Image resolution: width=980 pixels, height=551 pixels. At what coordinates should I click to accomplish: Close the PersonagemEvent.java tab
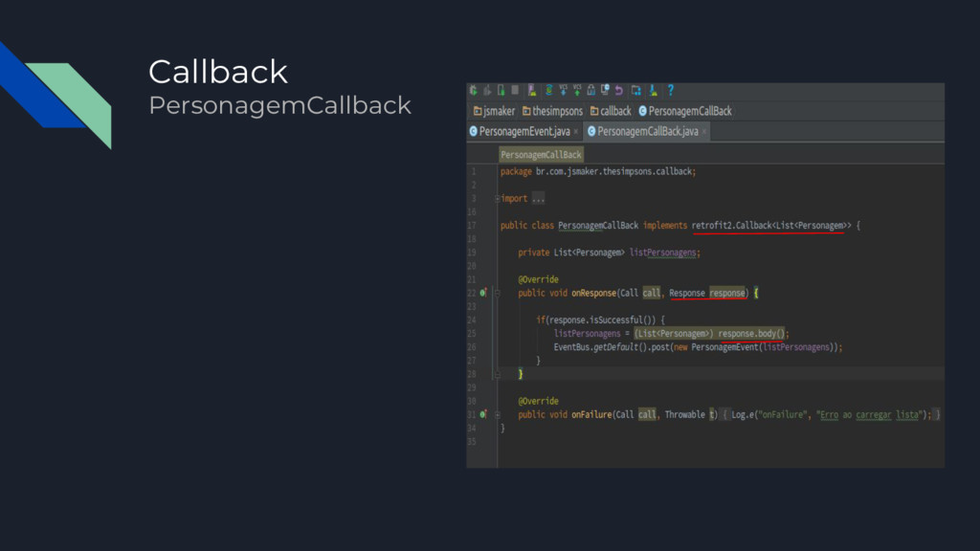(575, 132)
